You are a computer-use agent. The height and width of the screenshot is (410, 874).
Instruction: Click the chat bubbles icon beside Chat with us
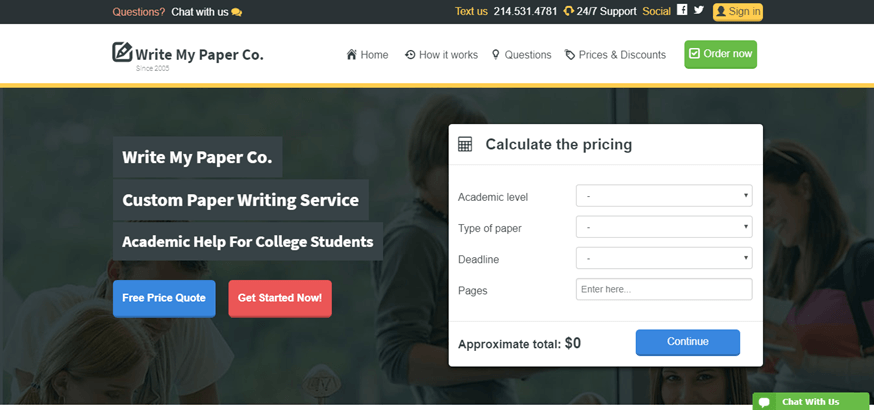(236, 12)
